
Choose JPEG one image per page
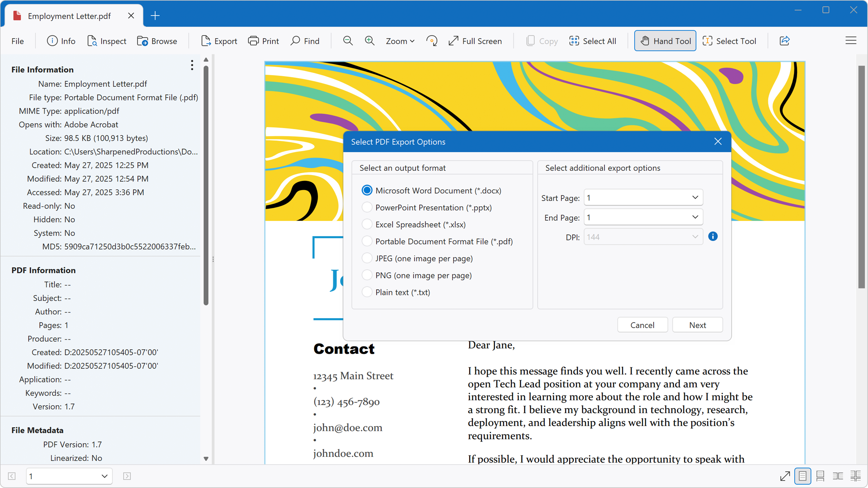point(367,258)
